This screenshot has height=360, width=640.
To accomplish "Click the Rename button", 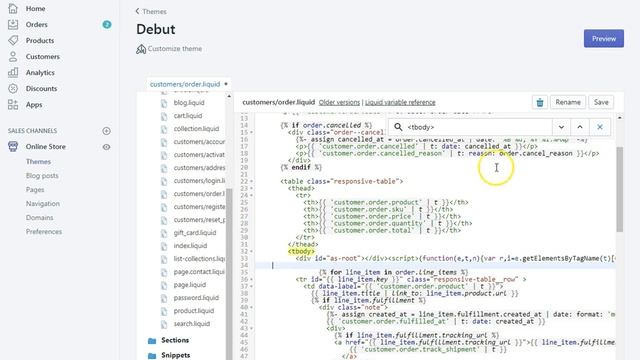I will point(568,102).
